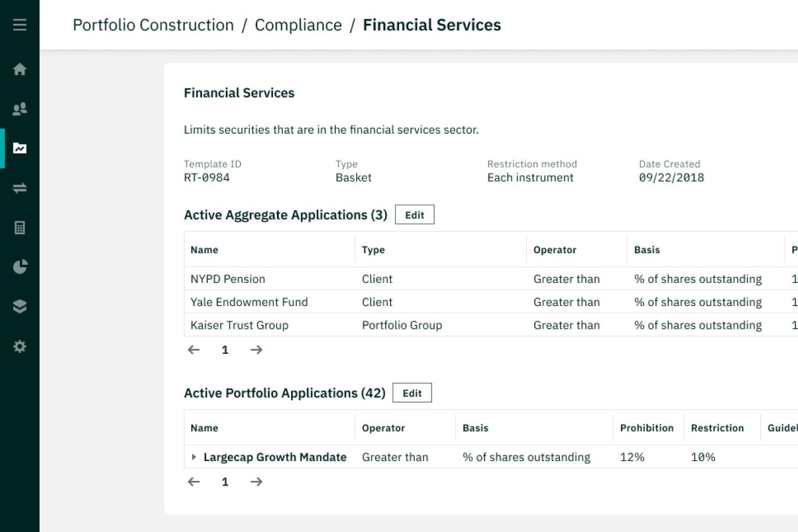Image resolution: width=798 pixels, height=532 pixels.
Task: Select the Home icon in the sidebar
Action: pyautogui.click(x=19, y=69)
